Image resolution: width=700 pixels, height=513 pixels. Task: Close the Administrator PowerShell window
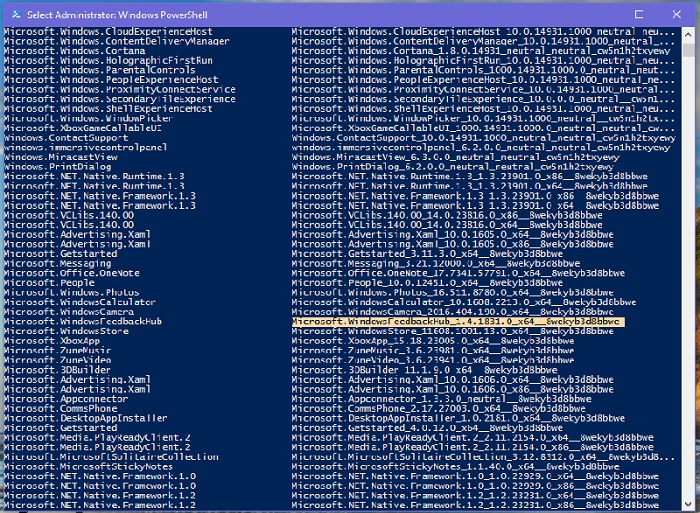(x=676, y=14)
